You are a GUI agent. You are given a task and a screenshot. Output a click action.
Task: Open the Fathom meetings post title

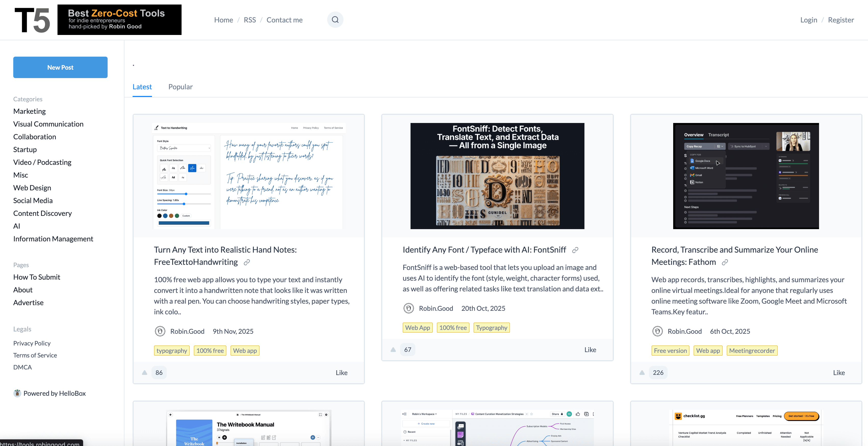[x=735, y=256]
